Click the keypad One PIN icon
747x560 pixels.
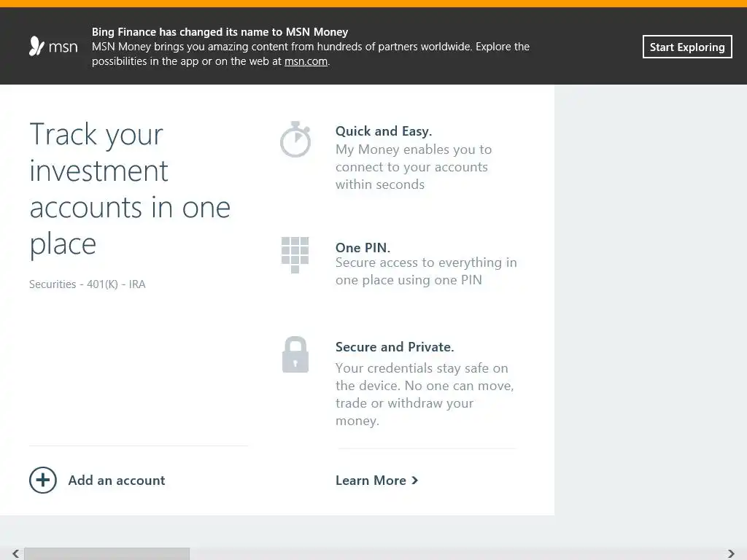click(295, 255)
